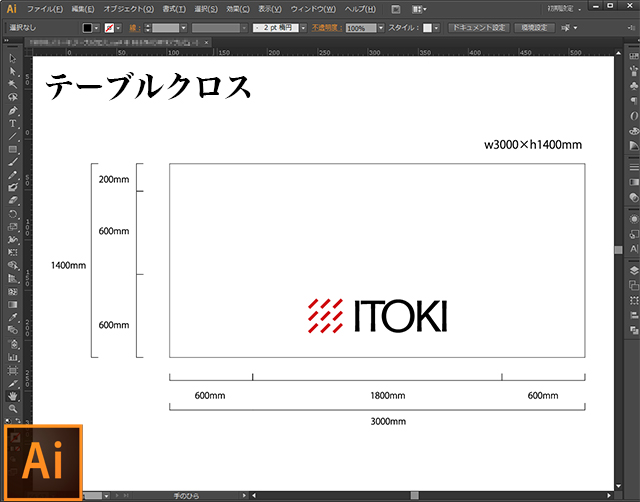640x502 pixels.
Task: Click the vertical scrollbar thumb
Action: pos(619,249)
